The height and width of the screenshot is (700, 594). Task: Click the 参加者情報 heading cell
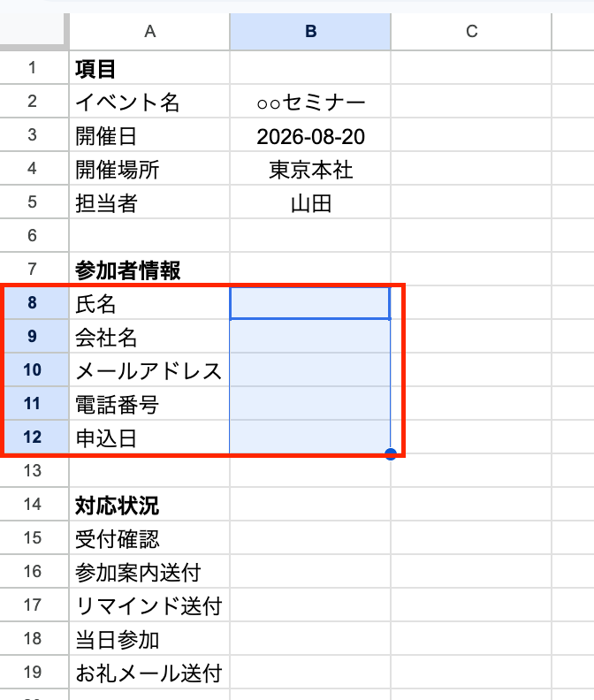click(x=149, y=270)
